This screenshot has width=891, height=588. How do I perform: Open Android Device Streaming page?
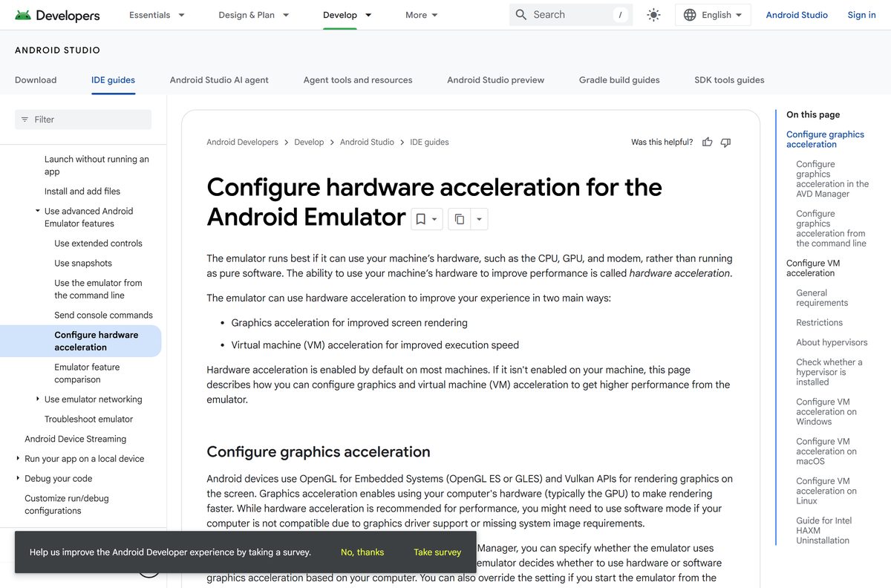75,440
